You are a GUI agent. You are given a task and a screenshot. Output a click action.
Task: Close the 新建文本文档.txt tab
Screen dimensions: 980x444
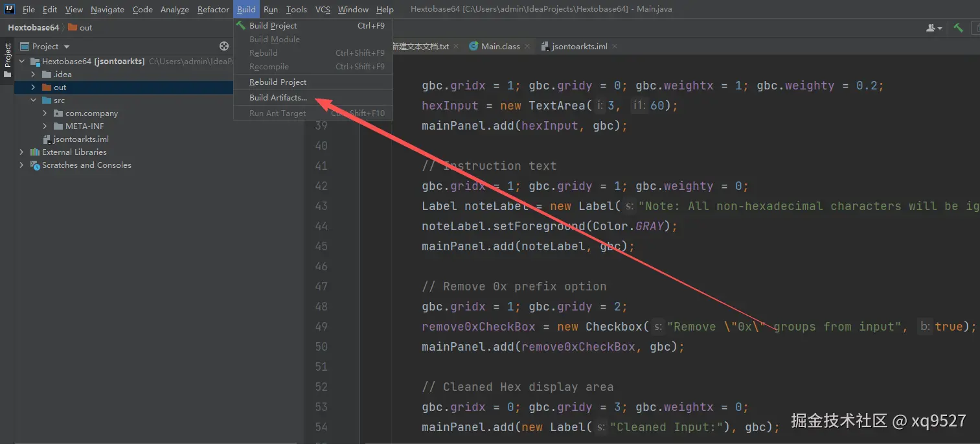(456, 47)
